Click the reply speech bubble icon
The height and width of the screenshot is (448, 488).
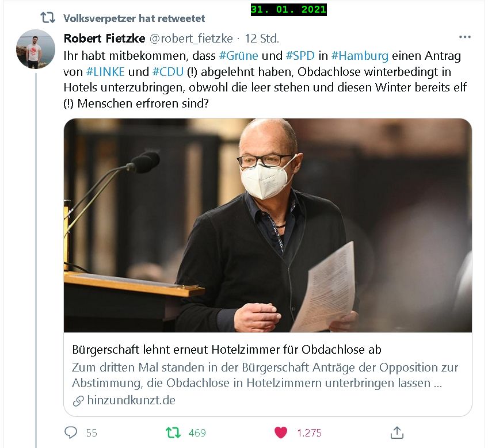(x=71, y=432)
